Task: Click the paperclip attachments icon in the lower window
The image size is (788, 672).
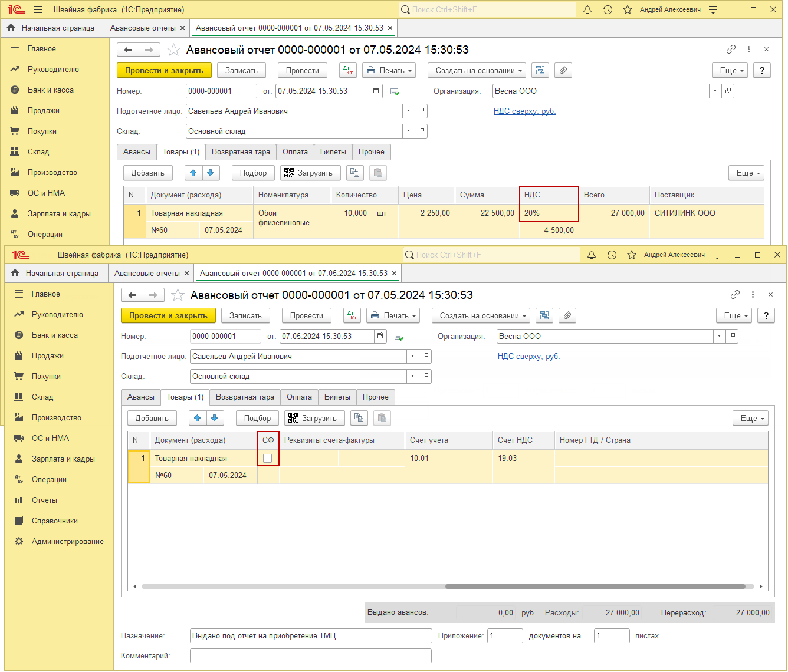Action: (x=567, y=316)
